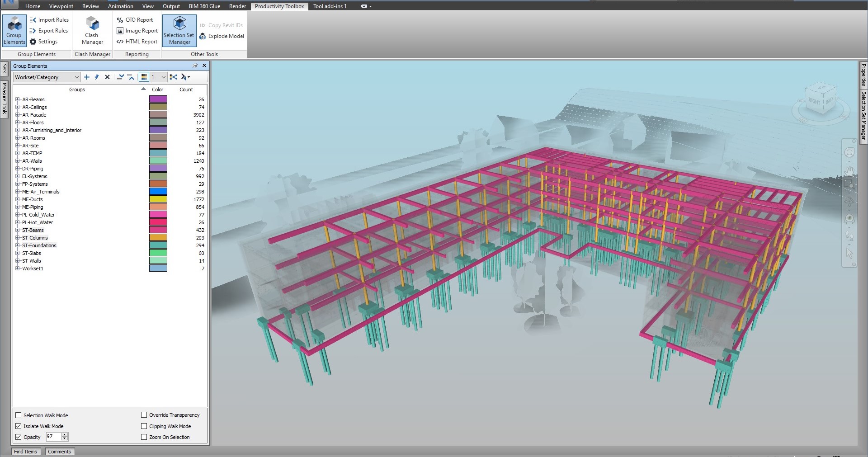The height and width of the screenshot is (457, 868).
Task: Click the yellow ME-Ducts color swatch
Action: pyautogui.click(x=158, y=199)
